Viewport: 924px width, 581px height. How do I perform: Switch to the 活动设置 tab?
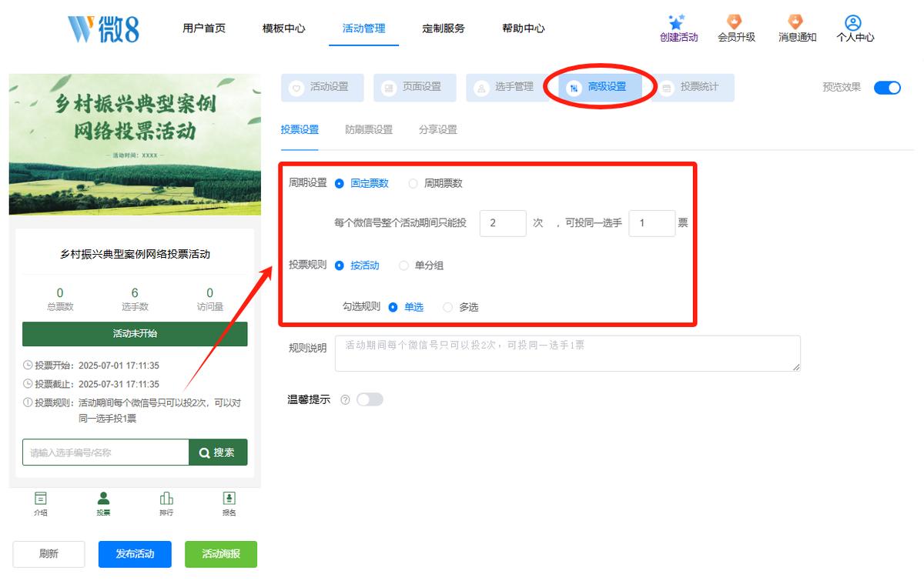pyautogui.click(x=323, y=88)
